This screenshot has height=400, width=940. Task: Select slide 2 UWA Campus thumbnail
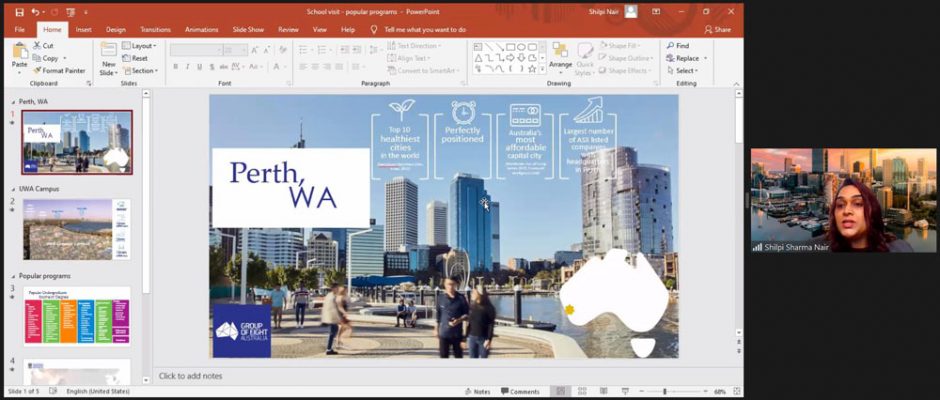[77, 229]
